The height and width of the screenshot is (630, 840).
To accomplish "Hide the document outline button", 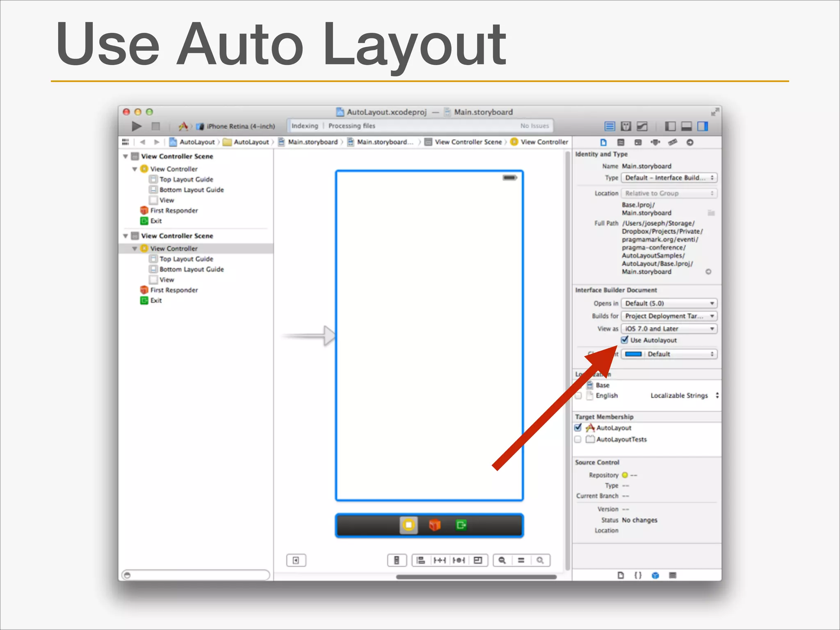I will tap(296, 561).
